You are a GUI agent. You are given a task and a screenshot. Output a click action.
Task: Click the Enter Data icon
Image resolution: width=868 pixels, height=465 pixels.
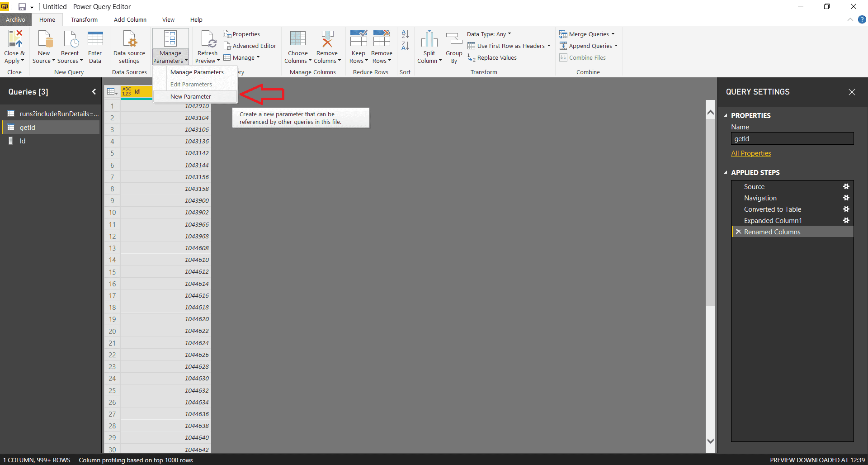pos(95,43)
